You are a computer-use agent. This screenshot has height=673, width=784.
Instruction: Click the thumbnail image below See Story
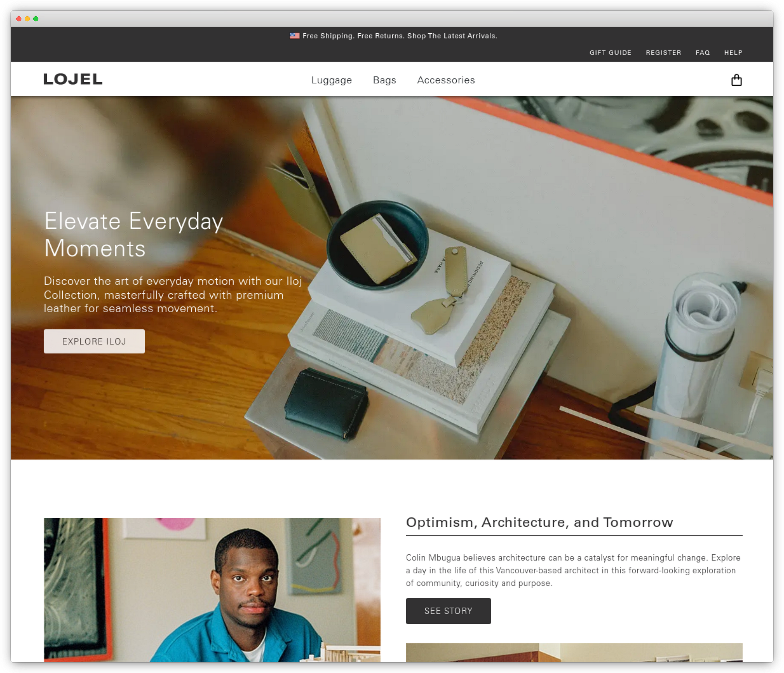tap(574, 652)
